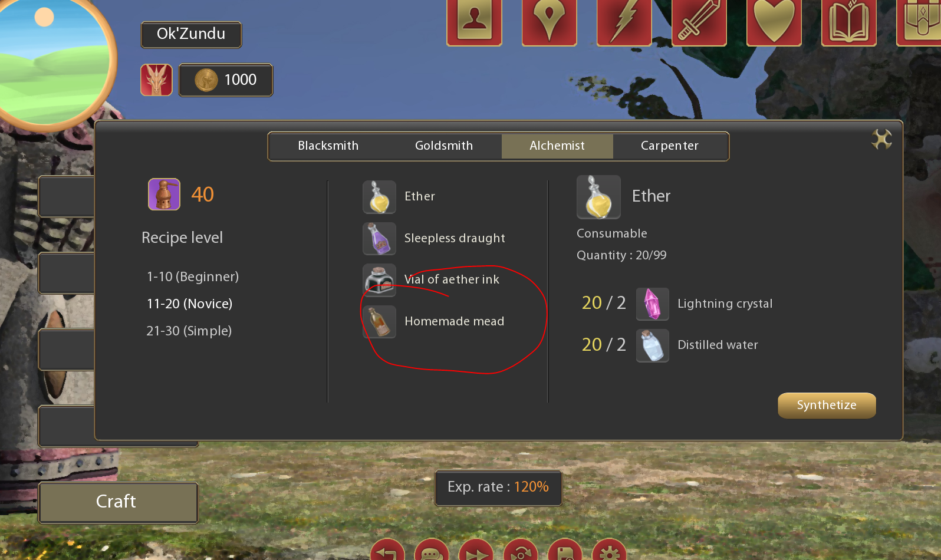Switch to the Blacksmith tab
The height and width of the screenshot is (560, 941).
[328, 146]
